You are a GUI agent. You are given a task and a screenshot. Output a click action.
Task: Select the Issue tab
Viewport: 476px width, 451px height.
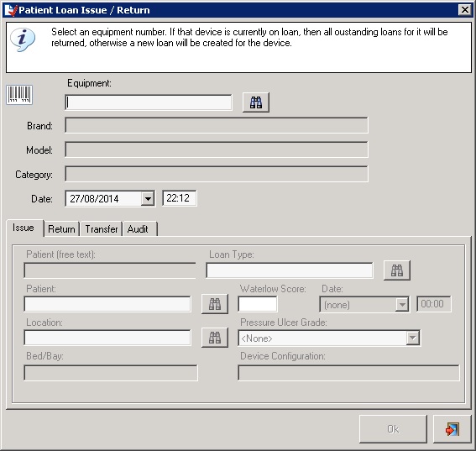[x=24, y=228]
